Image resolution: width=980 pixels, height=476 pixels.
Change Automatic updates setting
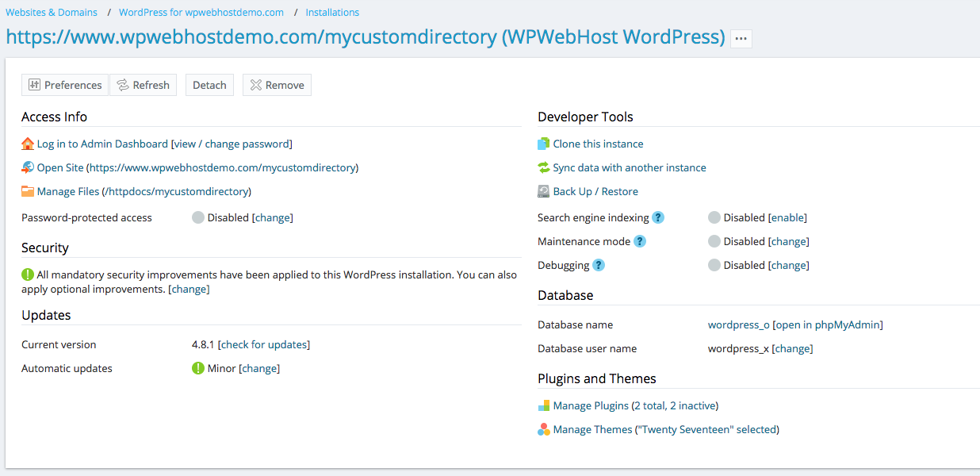click(x=259, y=368)
